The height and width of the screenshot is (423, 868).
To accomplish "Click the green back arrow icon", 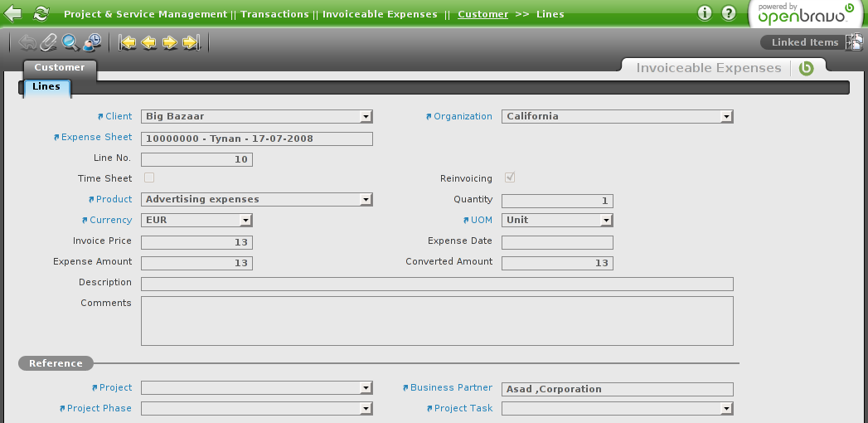I will (13, 14).
